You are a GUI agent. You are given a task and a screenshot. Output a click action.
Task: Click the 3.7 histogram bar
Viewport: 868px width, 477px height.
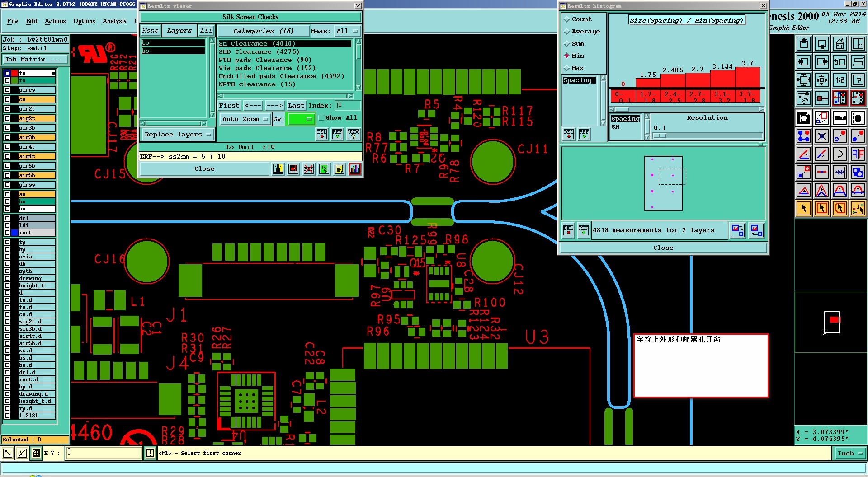tap(747, 77)
